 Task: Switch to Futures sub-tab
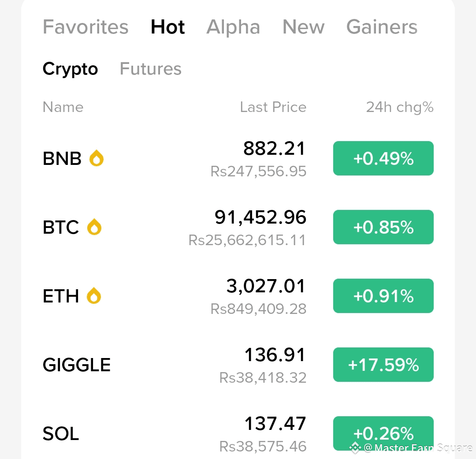click(150, 69)
